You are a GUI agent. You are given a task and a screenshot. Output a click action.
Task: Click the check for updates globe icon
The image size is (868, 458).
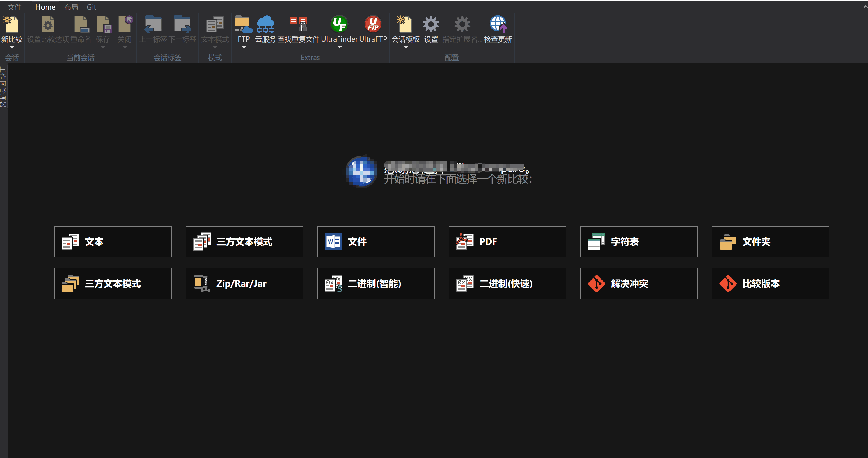pos(498,24)
